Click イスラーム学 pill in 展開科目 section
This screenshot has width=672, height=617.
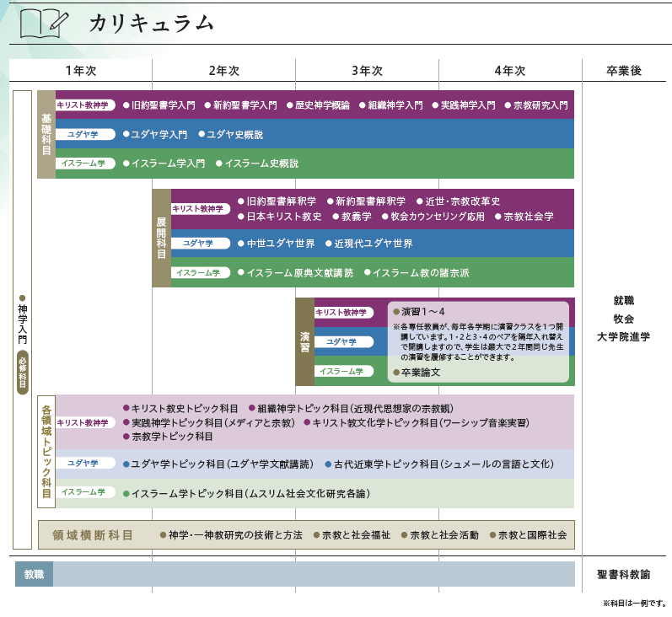(x=200, y=272)
